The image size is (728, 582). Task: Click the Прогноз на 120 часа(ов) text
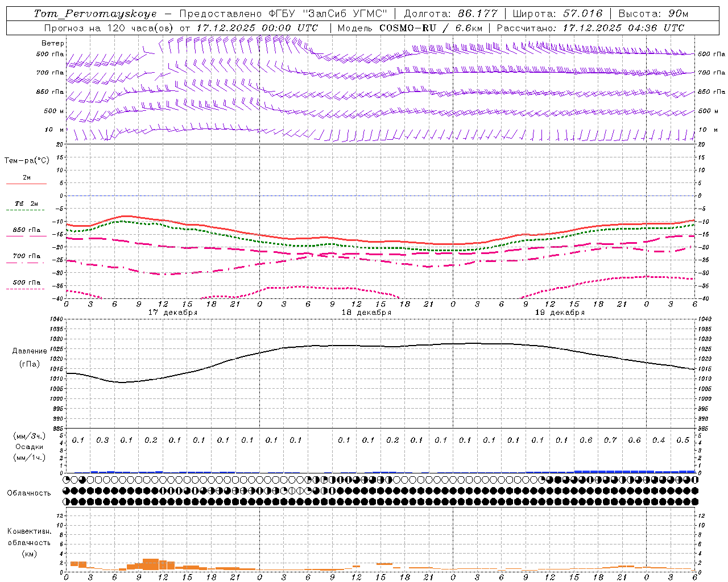point(109,28)
